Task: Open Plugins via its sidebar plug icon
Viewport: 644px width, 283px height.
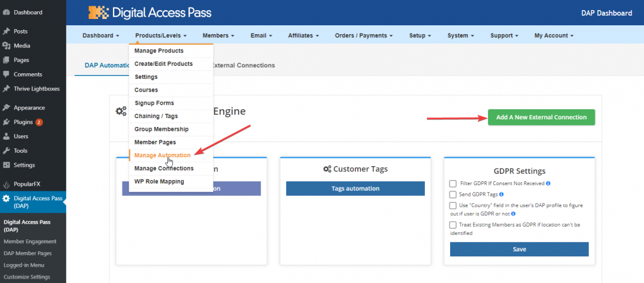Action: (x=6, y=122)
